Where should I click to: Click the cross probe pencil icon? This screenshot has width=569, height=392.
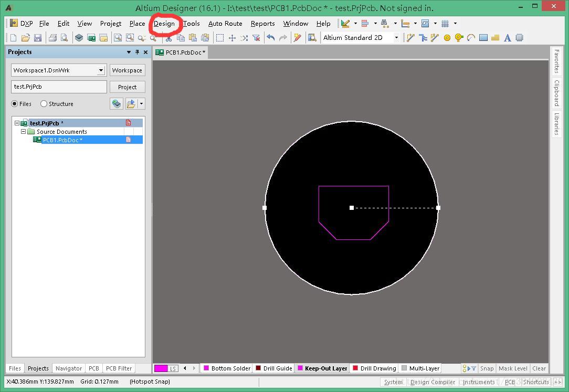298,38
